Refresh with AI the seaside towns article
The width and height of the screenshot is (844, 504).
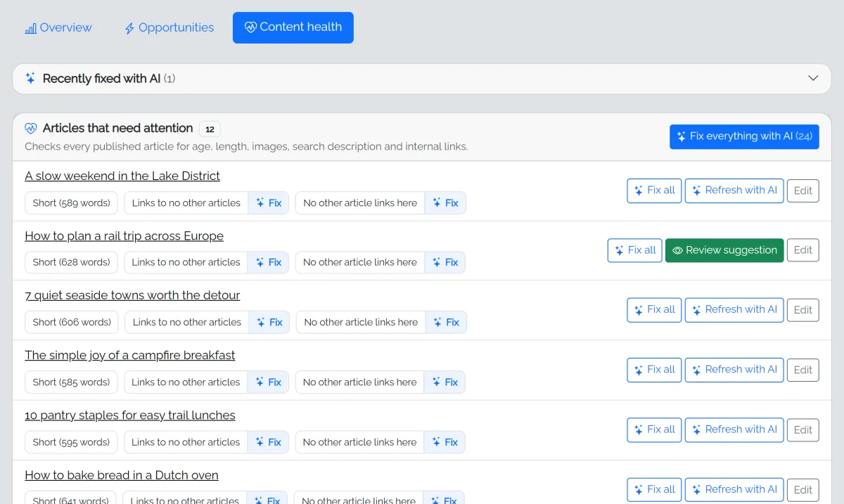pos(734,310)
